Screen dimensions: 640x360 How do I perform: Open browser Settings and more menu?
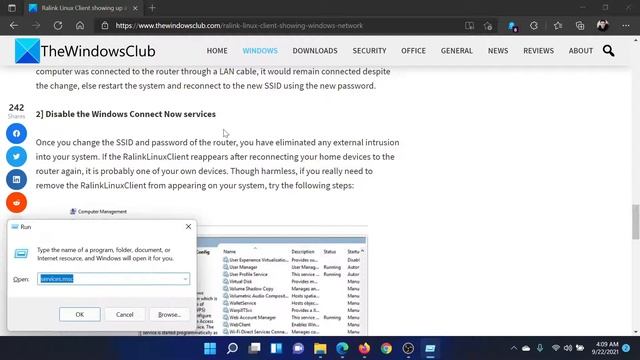click(626, 26)
